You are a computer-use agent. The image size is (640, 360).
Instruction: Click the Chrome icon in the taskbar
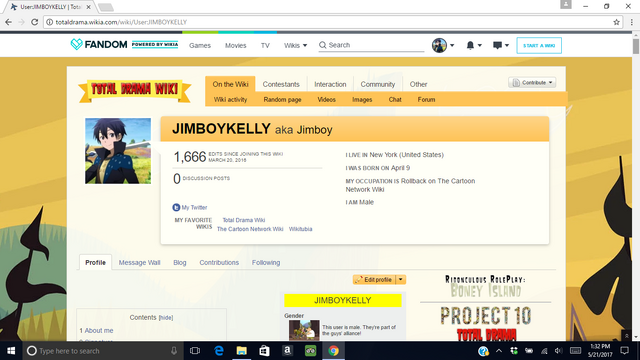coord(333,351)
